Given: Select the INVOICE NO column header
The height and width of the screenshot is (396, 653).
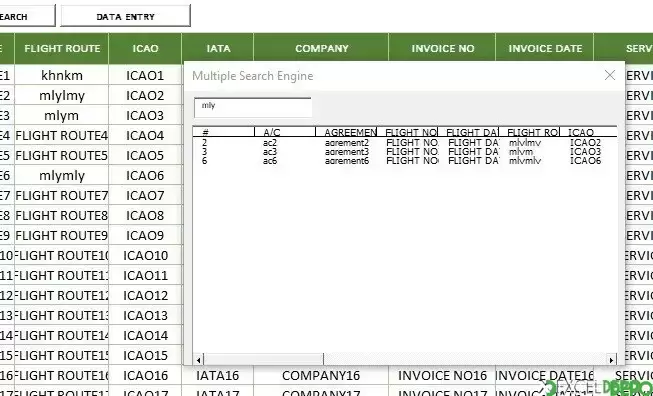Looking at the screenshot, I should pos(442,48).
